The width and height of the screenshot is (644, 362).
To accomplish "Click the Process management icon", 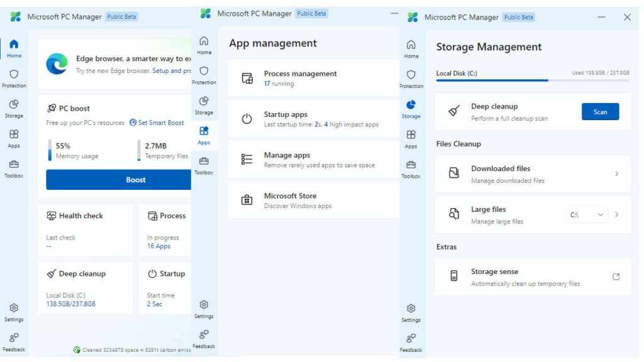I will pyautogui.click(x=247, y=78).
